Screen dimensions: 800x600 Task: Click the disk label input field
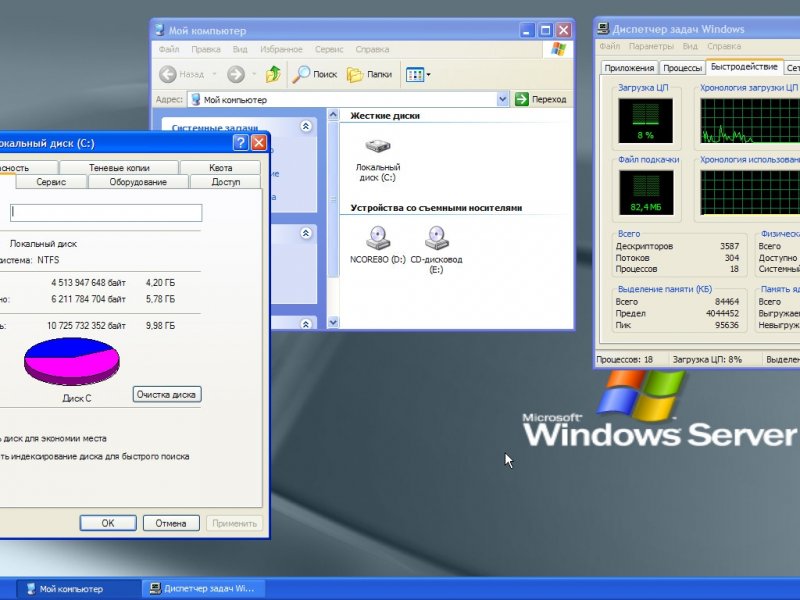click(x=106, y=213)
